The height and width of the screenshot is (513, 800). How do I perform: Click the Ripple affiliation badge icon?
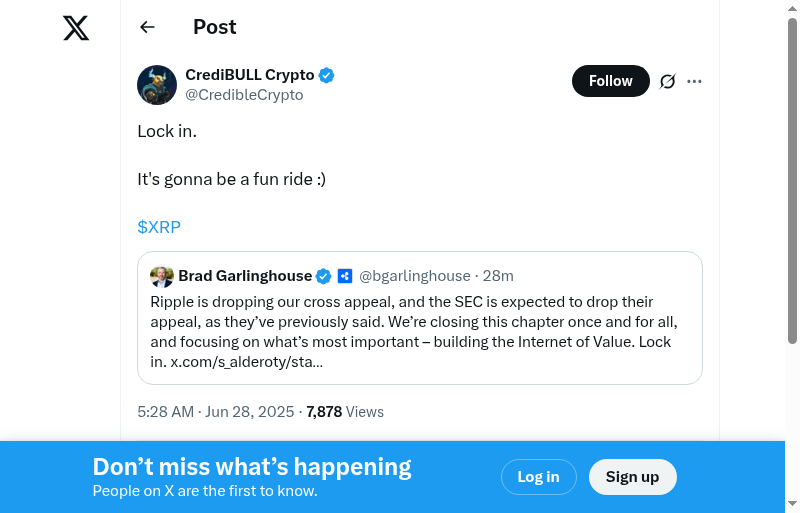tap(345, 276)
